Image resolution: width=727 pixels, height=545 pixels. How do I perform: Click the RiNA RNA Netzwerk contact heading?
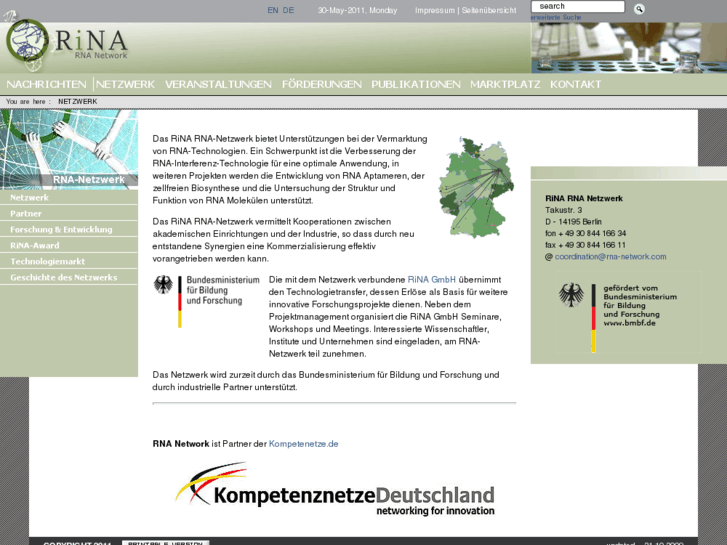[x=584, y=199]
